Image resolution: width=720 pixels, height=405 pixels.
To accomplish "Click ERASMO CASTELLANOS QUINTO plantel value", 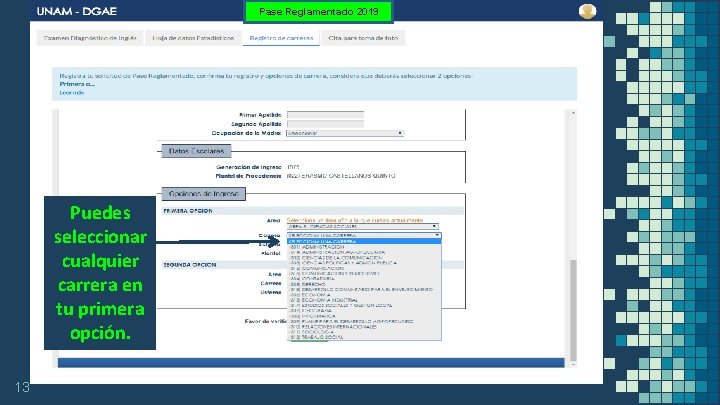I will point(341,176).
